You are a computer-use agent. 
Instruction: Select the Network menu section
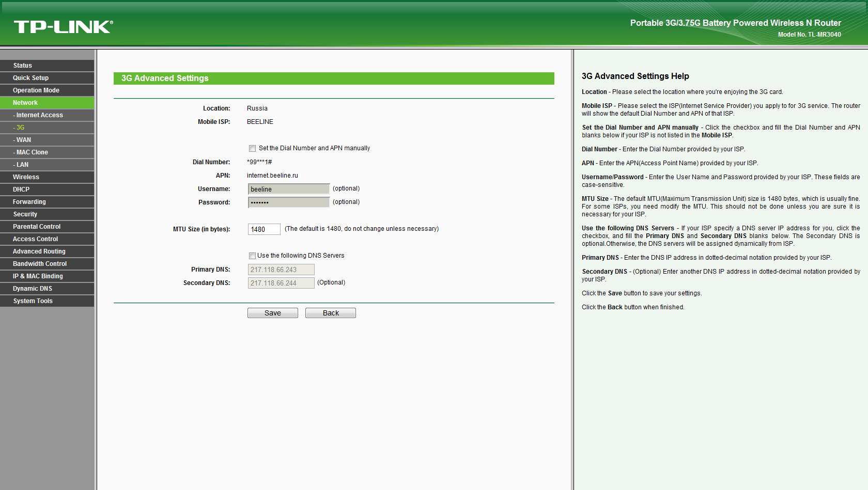[x=47, y=103]
